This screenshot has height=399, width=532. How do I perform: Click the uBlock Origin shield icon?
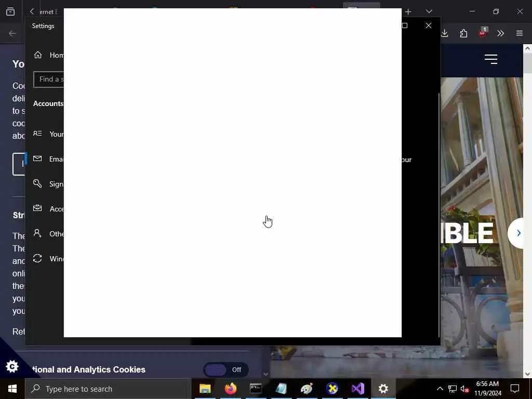pyautogui.click(x=483, y=33)
